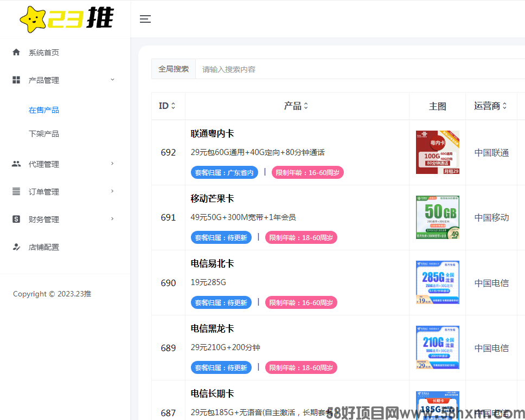
Task: Open 店铺配置 in the sidebar
Action: point(44,247)
